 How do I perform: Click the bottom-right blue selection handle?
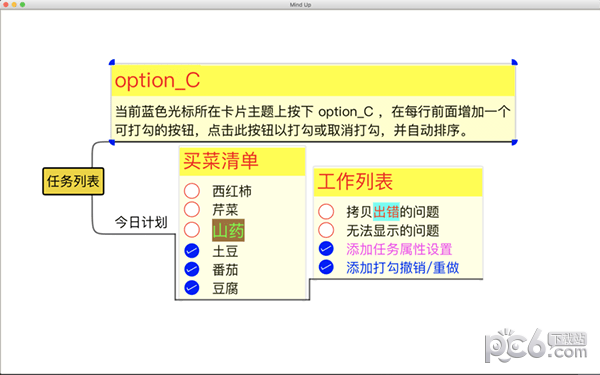pyautogui.click(x=515, y=142)
